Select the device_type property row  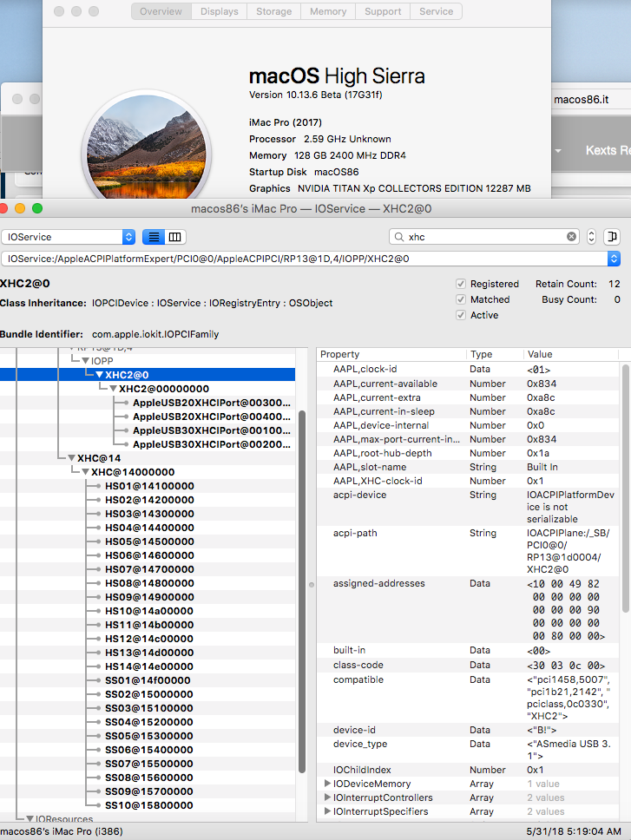(468, 750)
